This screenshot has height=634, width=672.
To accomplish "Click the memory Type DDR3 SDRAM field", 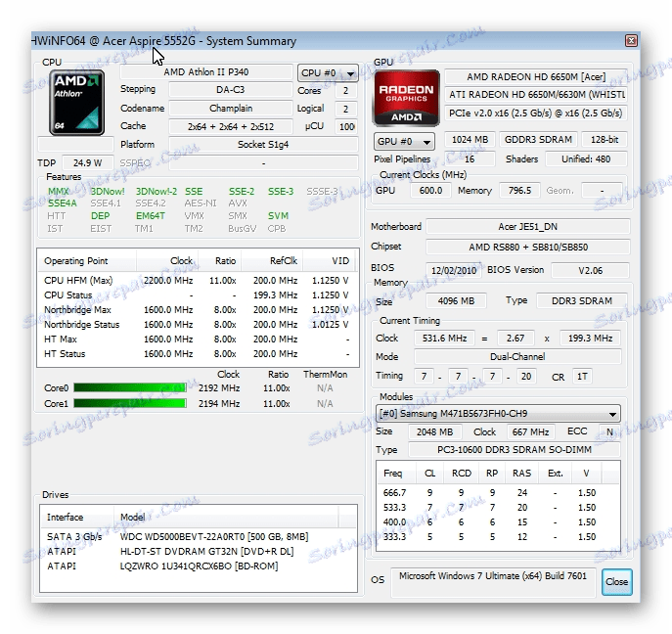I will [582, 301].
